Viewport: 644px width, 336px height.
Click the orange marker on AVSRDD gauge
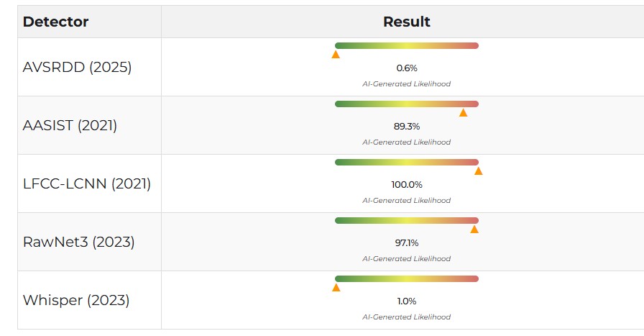[336, 54]
